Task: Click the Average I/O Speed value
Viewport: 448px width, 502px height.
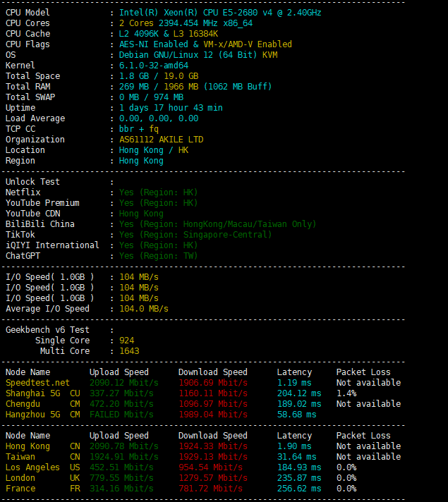Action: (x=143, y=309)
